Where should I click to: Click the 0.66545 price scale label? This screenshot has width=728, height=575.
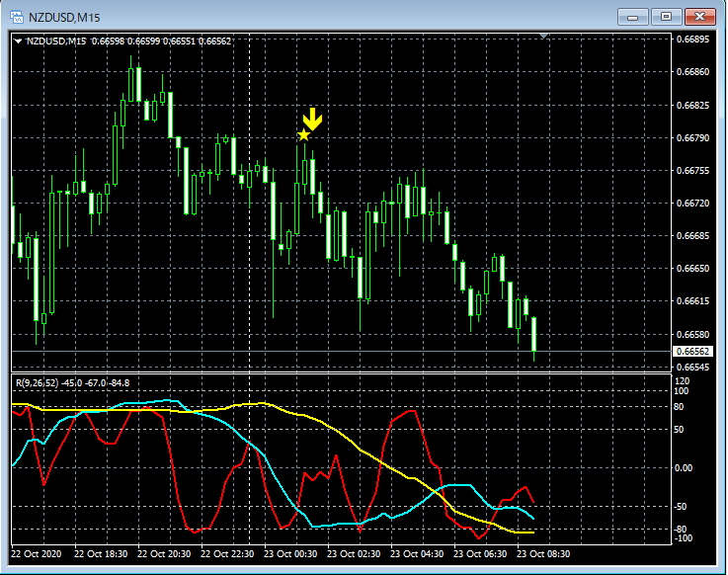tap(692, 367)
